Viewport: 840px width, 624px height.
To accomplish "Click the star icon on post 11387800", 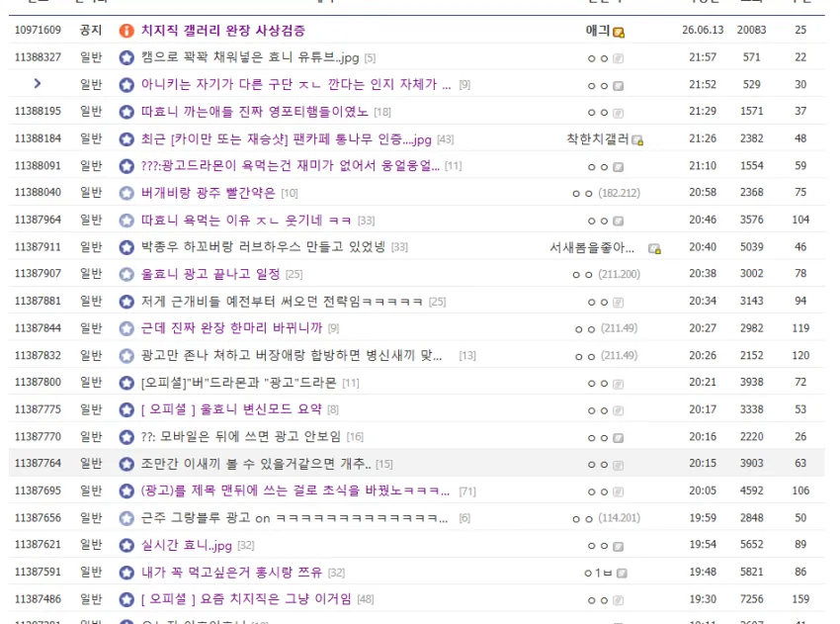I will (x=126, y=383).
